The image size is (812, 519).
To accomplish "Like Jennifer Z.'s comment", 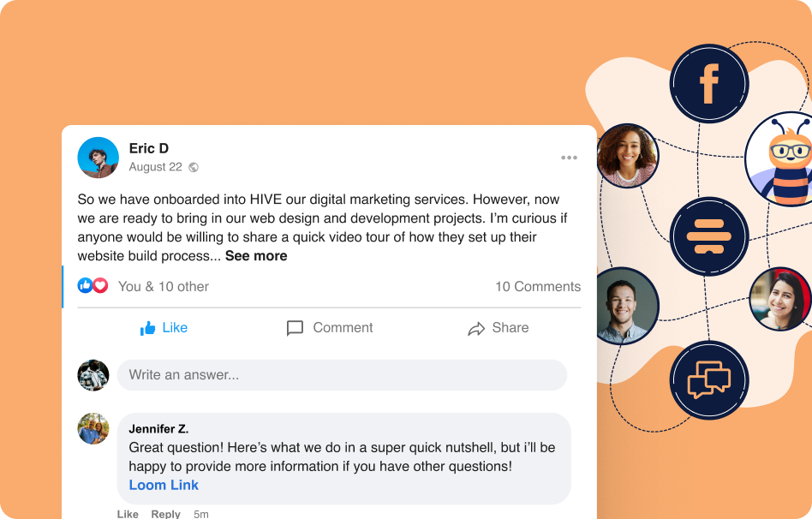I will coord(128,514).
